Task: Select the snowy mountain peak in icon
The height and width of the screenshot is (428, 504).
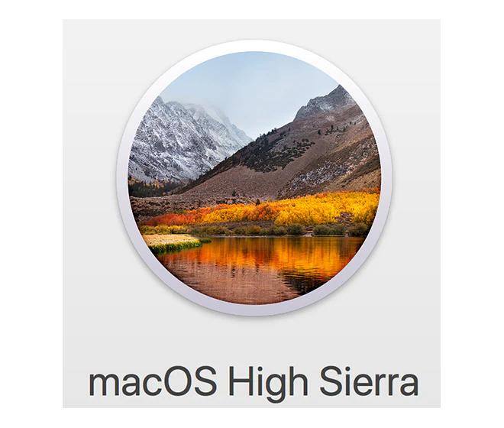Action: point(180,135)
